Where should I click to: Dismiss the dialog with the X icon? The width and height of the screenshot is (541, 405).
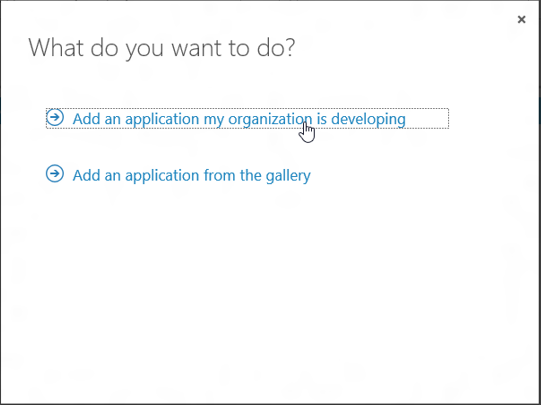click(x=521, y=20)
